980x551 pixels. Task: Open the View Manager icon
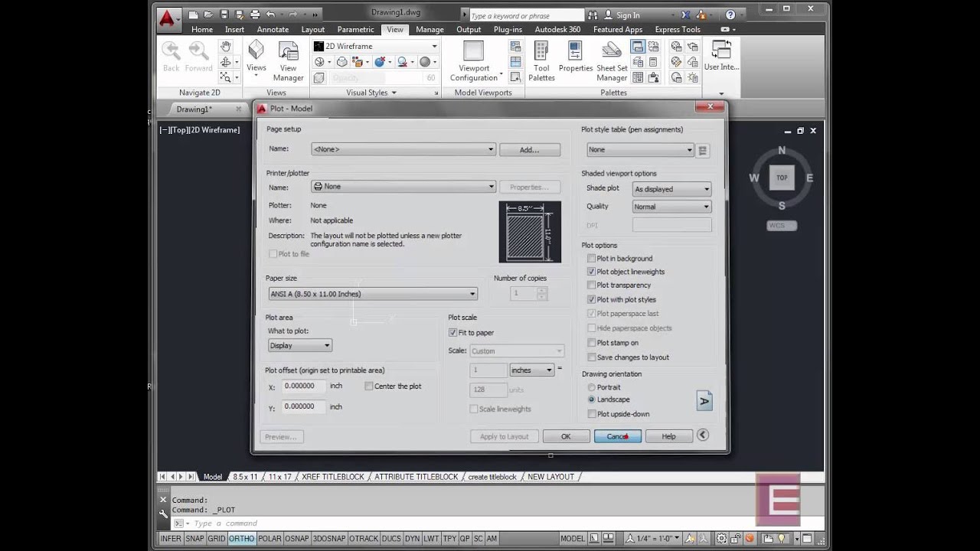pyautogui.click(x=288, y=61)
